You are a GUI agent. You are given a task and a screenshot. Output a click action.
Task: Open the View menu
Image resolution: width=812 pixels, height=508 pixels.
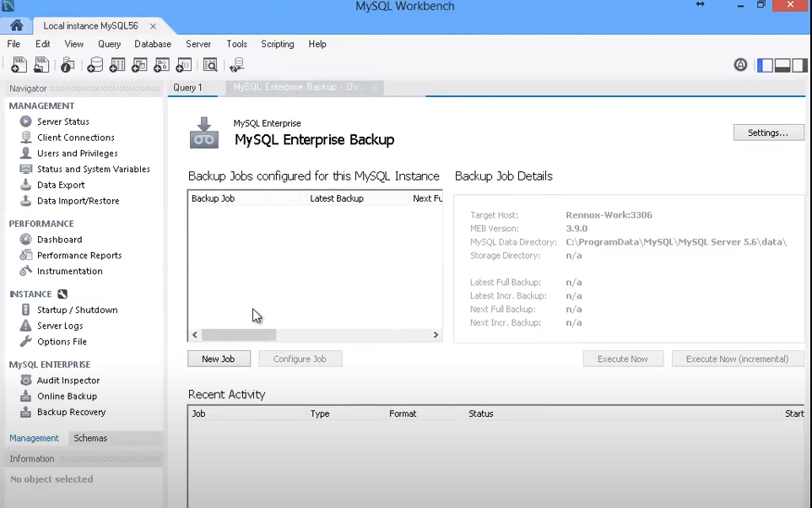click(x=74, y=44)
